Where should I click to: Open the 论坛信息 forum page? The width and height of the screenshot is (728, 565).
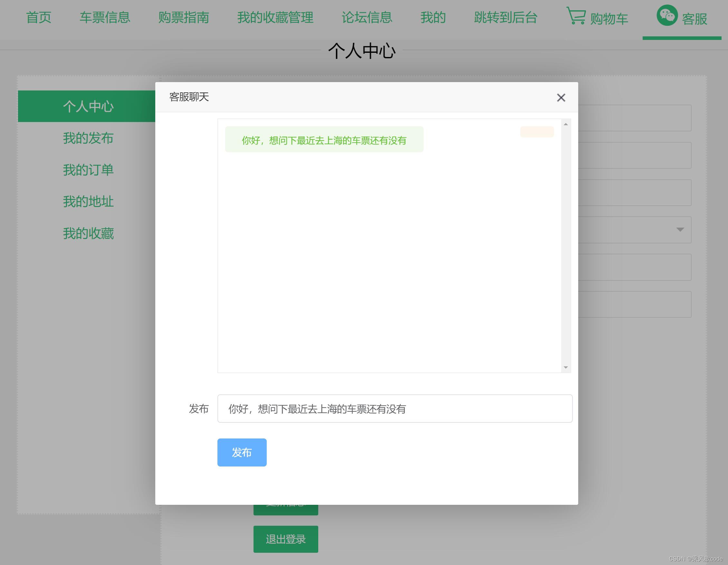coord(367,18)
